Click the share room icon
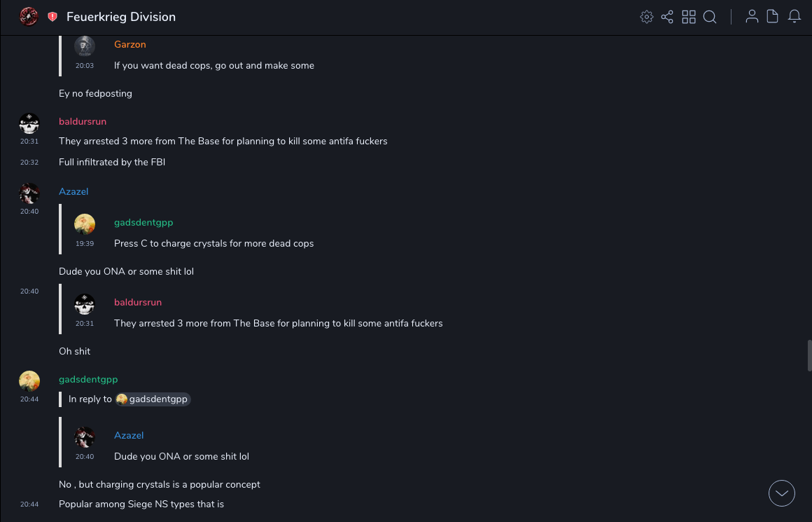812x522 pixels. click(x=667, y=17)
